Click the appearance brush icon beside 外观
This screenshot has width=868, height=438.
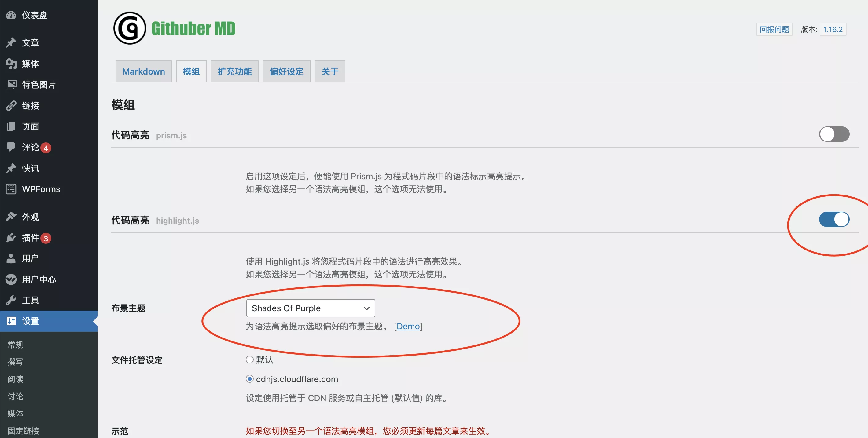[x=11, y=217]
